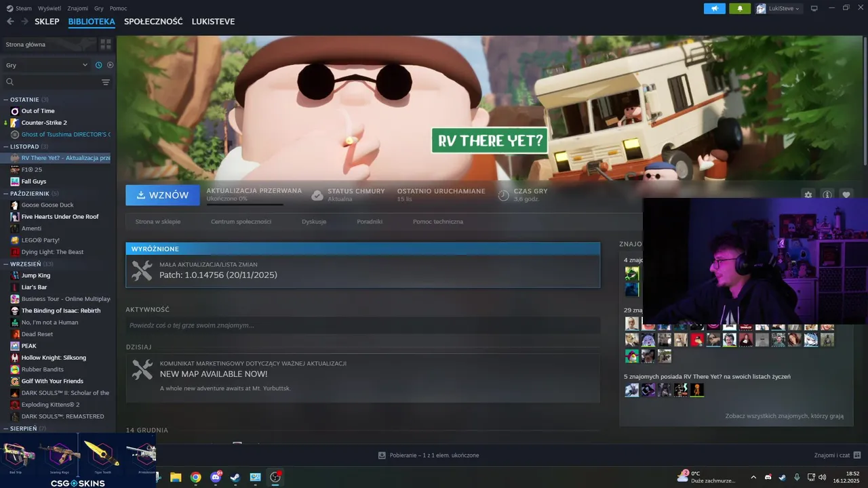The height and width of the screenshot is (488, 868).
Task: Select Out of Time in library
Action: coord(38,111)
